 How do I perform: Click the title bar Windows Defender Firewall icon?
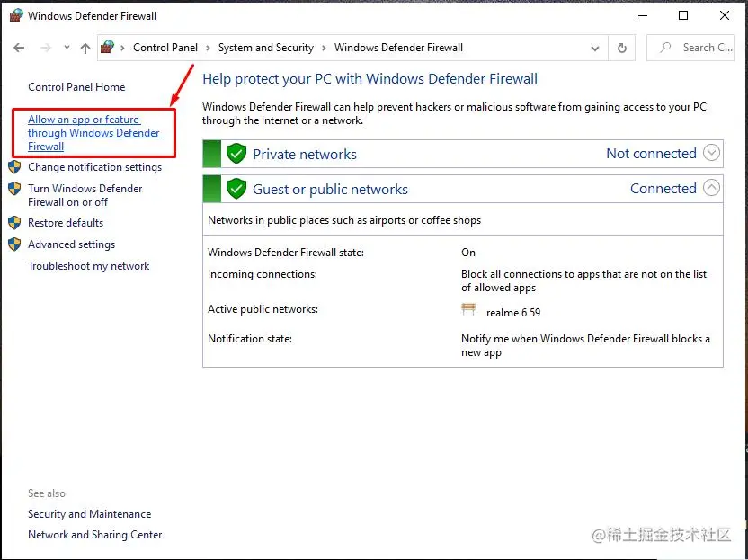[x=16, y=15]
